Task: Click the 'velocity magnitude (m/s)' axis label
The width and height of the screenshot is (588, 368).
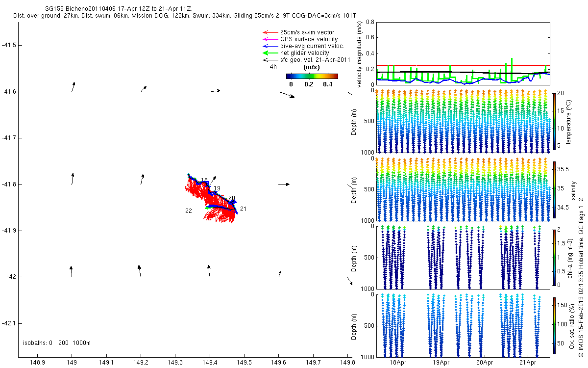Action: (x=359, y=54)
